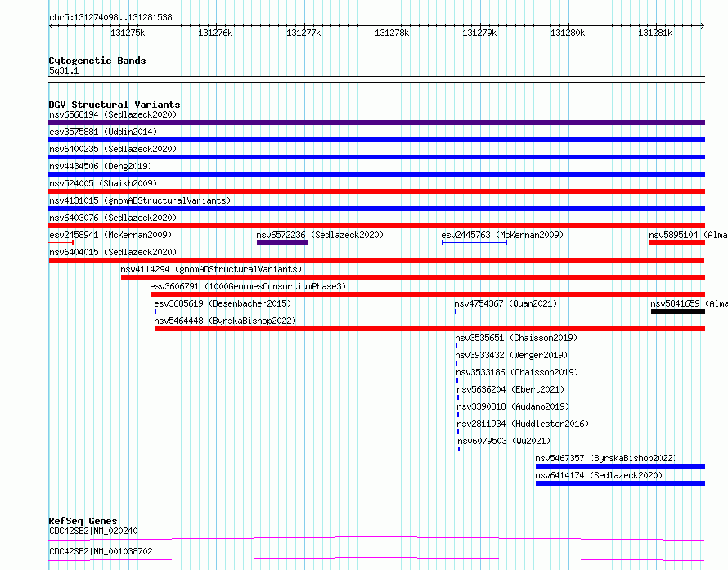728x570 pixels.
Task: Click the 131277k ruler tick label
Action: click(303, 33)
